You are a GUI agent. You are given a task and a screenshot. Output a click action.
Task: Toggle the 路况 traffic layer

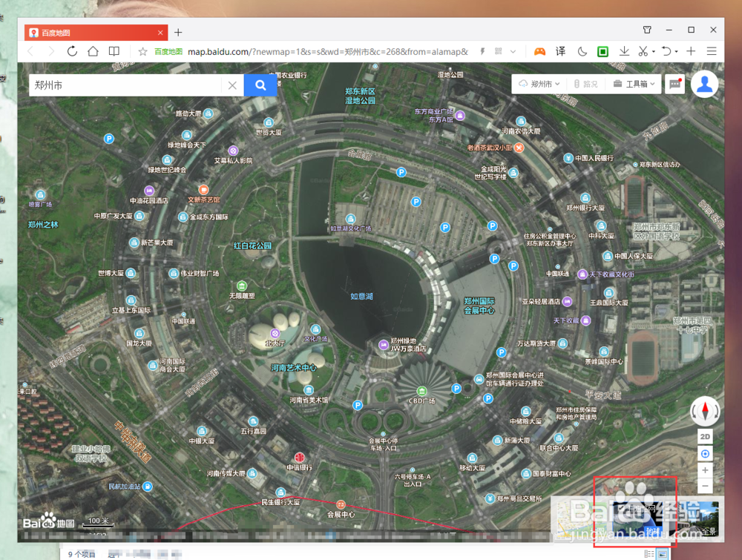pyautogui.click(x=586, y=84)
